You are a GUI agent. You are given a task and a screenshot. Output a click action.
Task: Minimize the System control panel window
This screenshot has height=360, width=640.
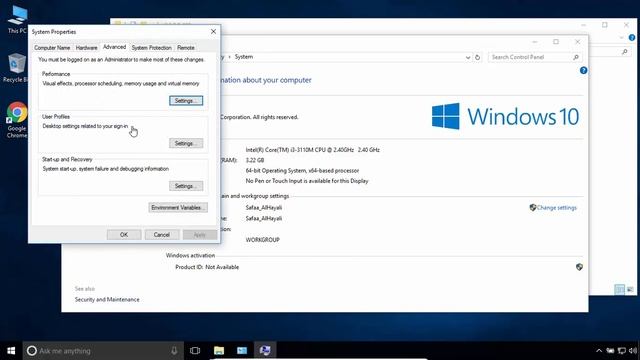point(535,42)
